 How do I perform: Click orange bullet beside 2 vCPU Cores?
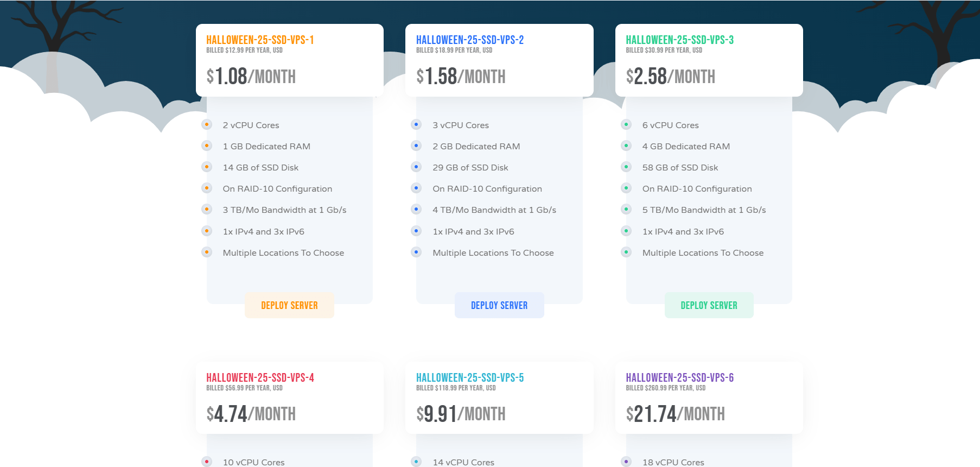(x=207, y=125)
